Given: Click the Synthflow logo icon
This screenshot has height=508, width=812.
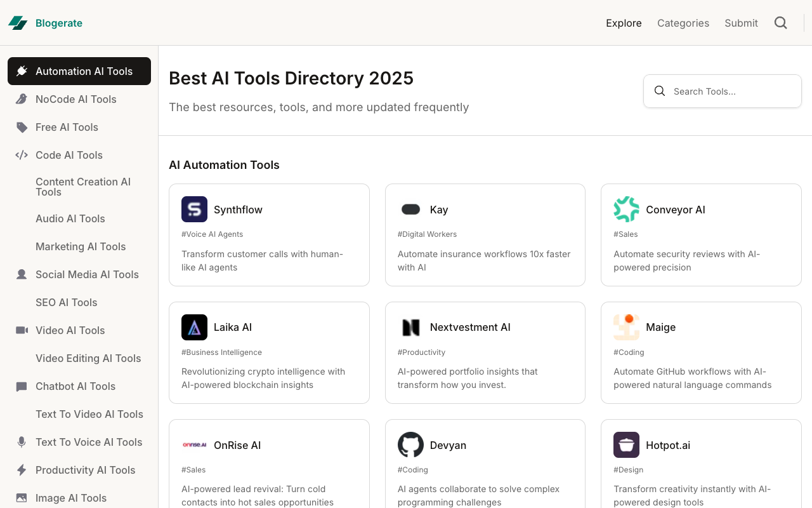Looking at the screenshot, I should coord(194,210).
